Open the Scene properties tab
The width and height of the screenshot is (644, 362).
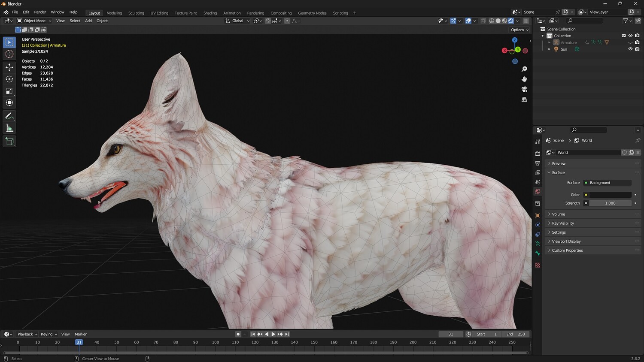(538, 182)
